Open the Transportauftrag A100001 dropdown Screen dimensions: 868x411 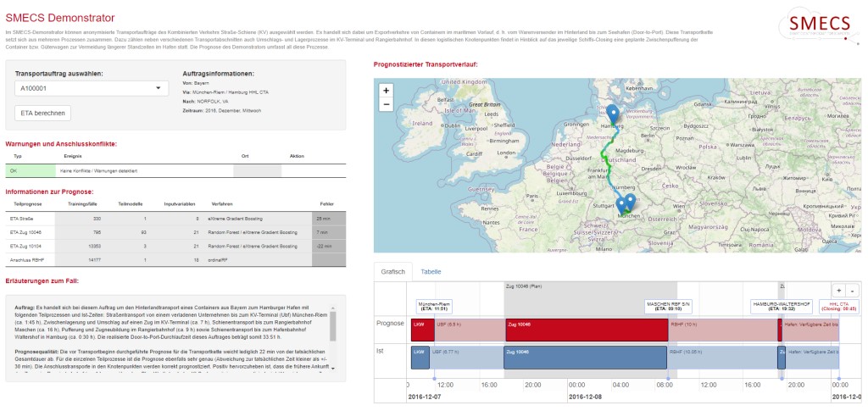coord(92,87)
